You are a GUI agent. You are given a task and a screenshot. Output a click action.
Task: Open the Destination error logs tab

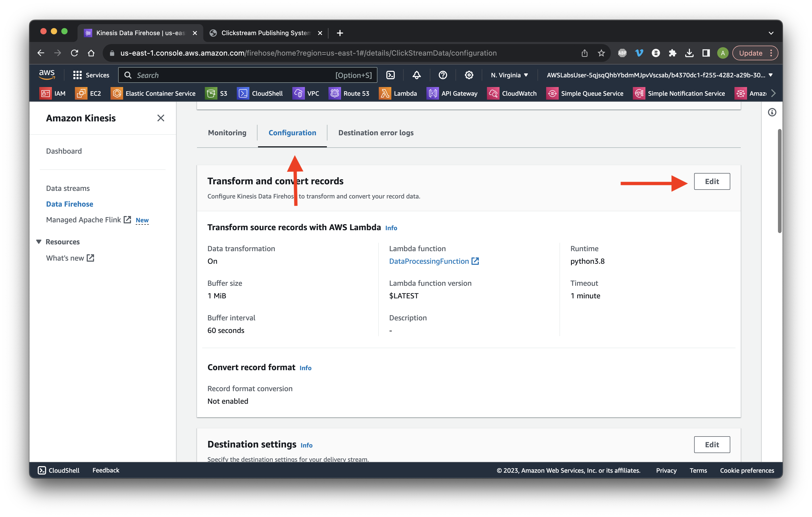[x=376, y=133]
